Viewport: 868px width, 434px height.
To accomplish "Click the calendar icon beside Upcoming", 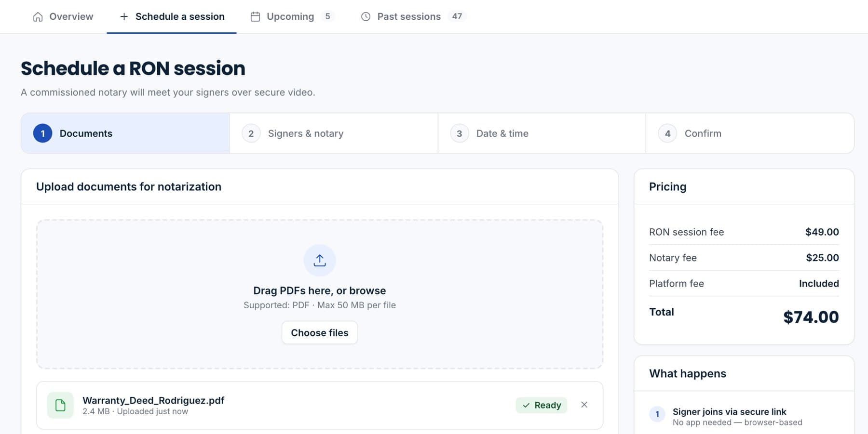I will [256, 17].
